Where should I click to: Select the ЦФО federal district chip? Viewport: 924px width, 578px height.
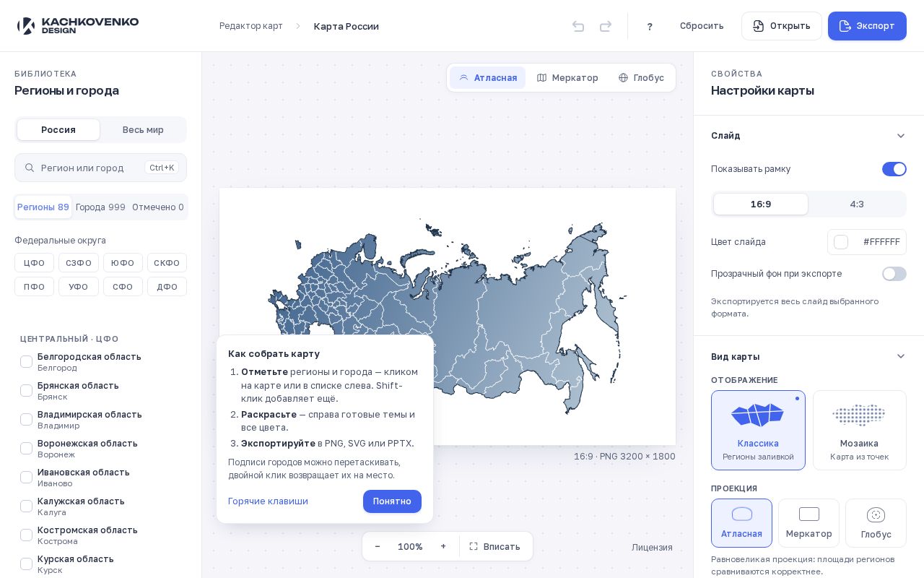point(34,263)
